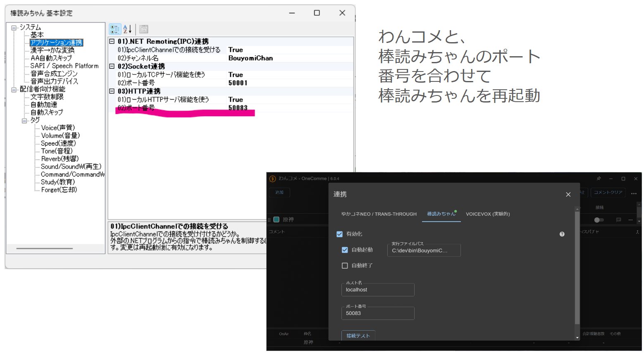
Task: Click the 接続テスト button
Action: tap(358, 336)
